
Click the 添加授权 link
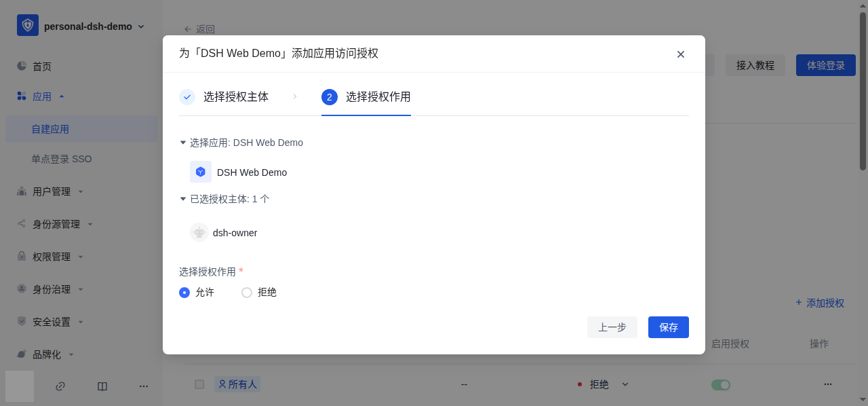(x=820, y=303)
